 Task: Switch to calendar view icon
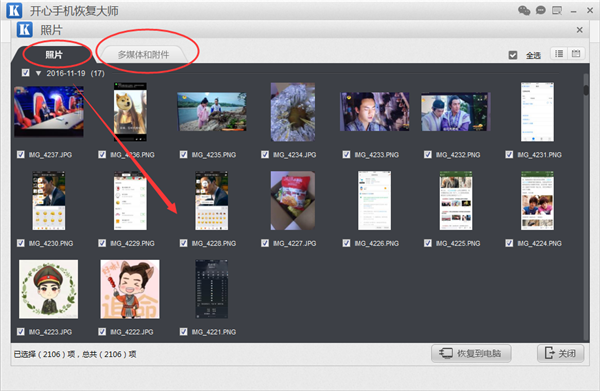[576, 54]
